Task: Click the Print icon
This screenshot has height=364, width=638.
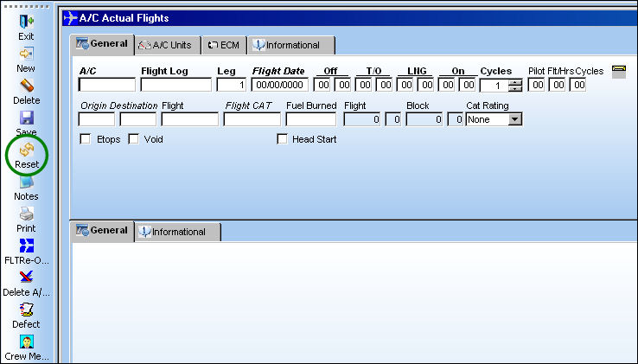Action: (x=27, y=214)
